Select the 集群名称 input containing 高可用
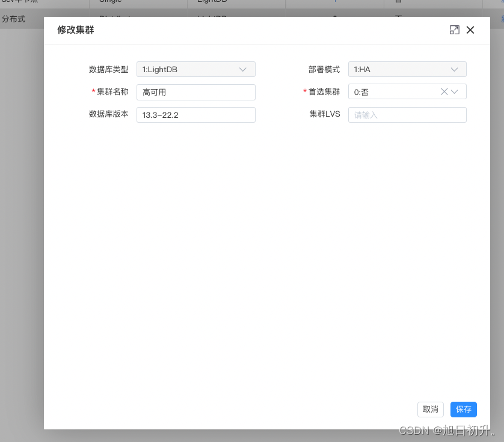 pyautogui.click(x=195, y=92)
